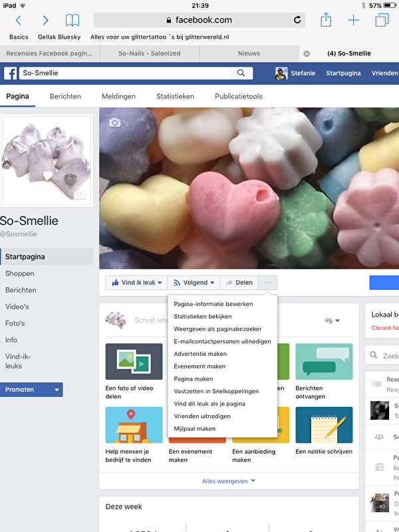The image size is (399, 532).
Task: Switch to the Statistieken tab
Action: (175, 96)
